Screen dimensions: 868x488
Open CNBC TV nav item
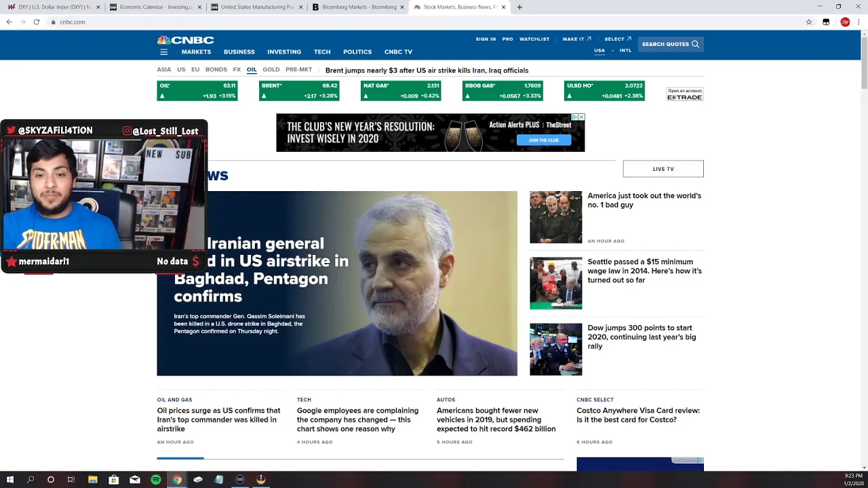[x=398, y=52]
